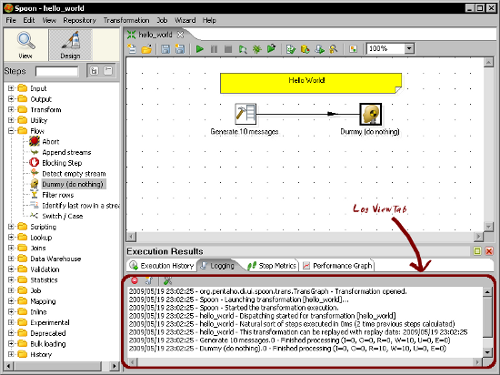Preview the transformation
The width and height of the screenshot is (500, 375).
point(243,49)
